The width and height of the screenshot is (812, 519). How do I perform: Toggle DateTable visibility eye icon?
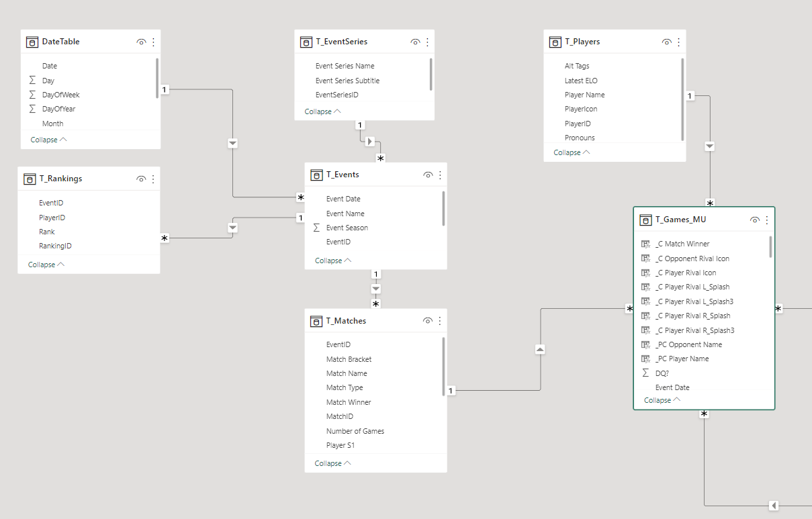pyautogui.click(x=141, y=42)
